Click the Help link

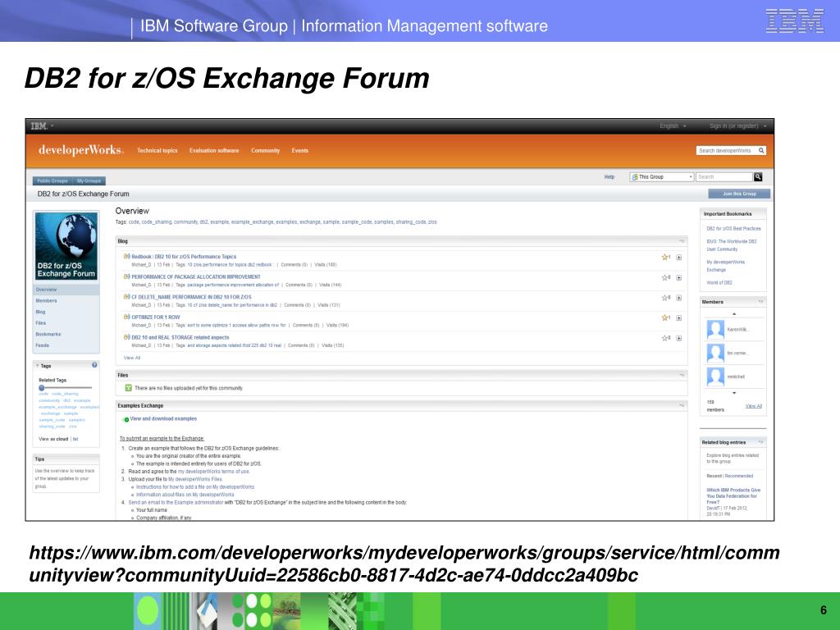(609, 177)
